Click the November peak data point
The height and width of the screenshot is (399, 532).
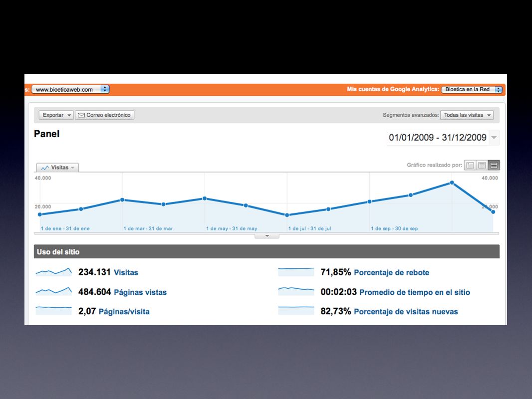point(452,183)
